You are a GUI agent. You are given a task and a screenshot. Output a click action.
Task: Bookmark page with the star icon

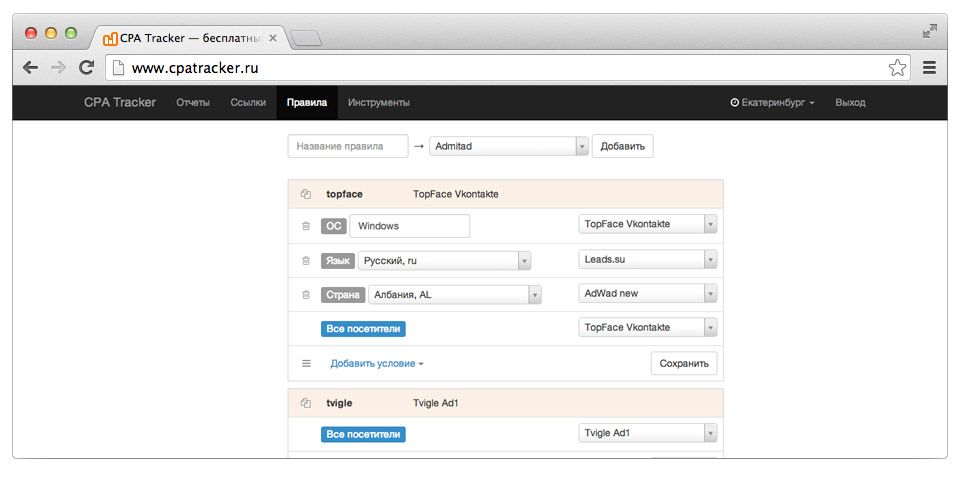click(x=898, y=67)
